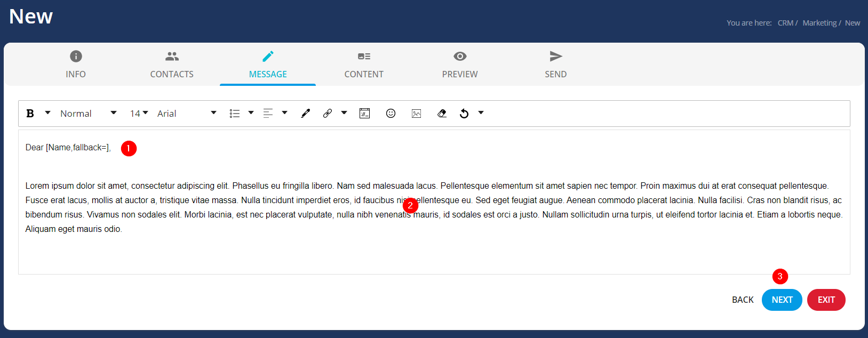This screenshot has height=338, width=868.
Task: Click the BACK button
Action: [743, 300]
